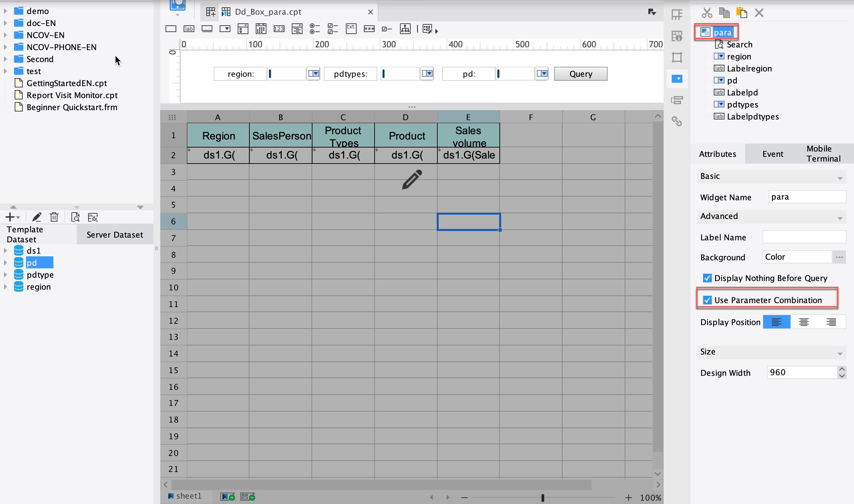Expand the demo folder
The image size is (854, 504).
point(5,11)
